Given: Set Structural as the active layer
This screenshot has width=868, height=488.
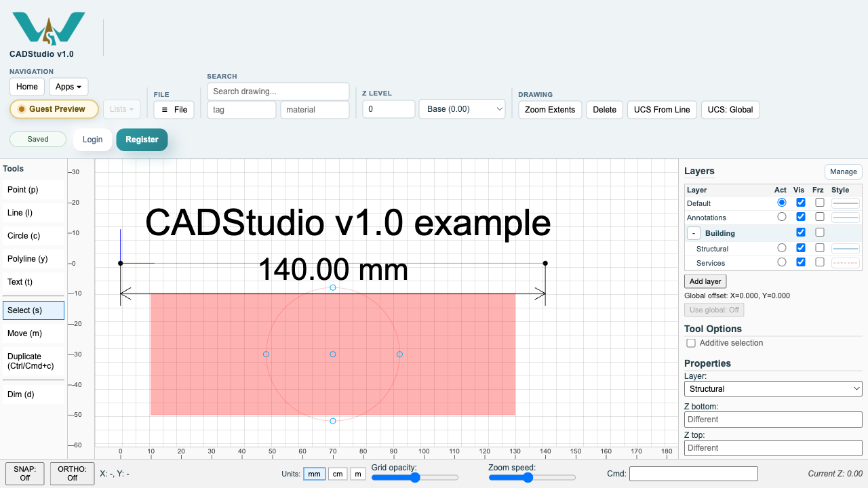Looking at the screenshot, I should point(782,248).
